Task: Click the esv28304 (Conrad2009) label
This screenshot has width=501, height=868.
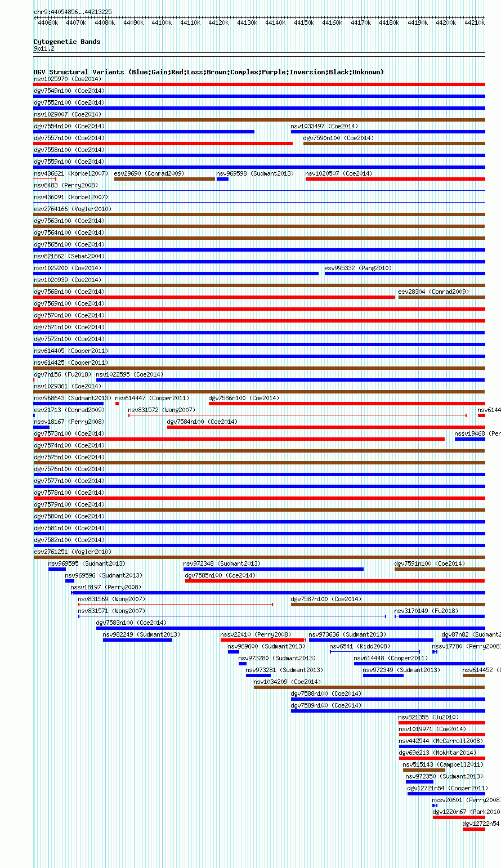Action: 433,292
